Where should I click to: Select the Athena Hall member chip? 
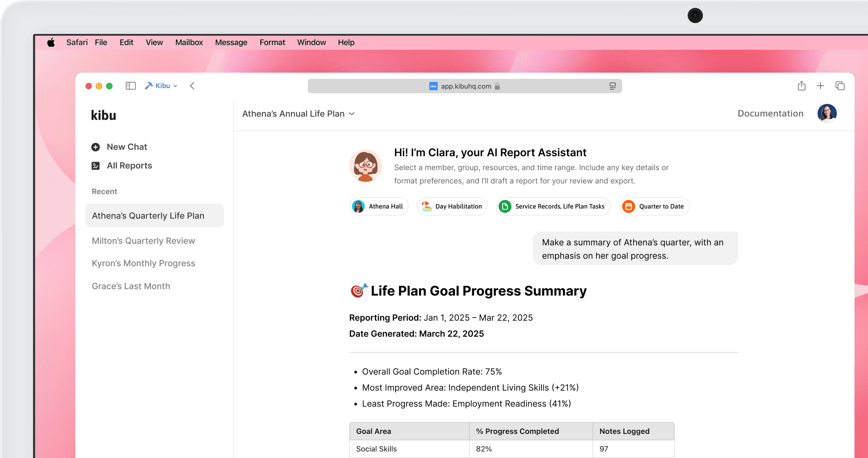379,206
